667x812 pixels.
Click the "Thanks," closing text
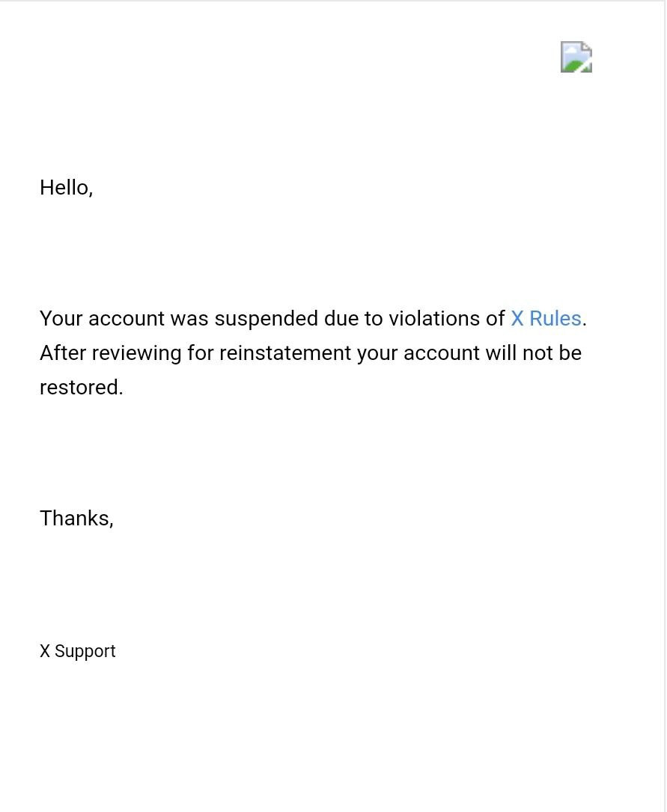click(76, 519)
